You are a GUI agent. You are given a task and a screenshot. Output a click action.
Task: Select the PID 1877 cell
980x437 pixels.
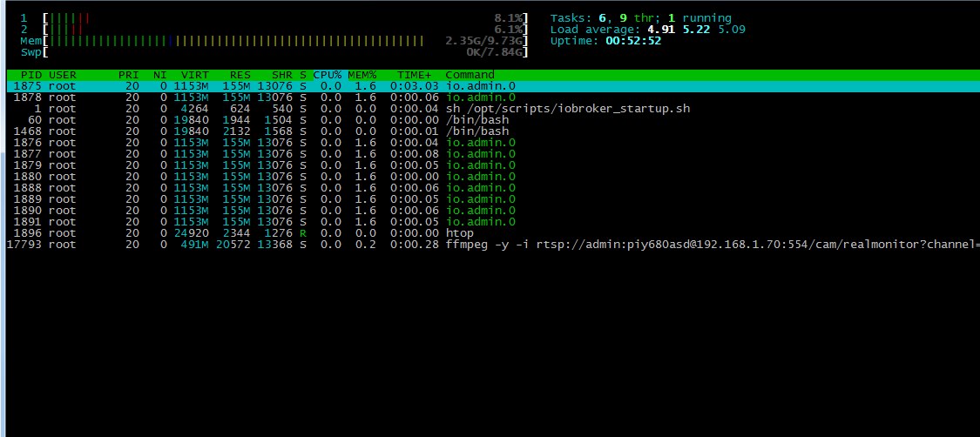tap(28, 153)
